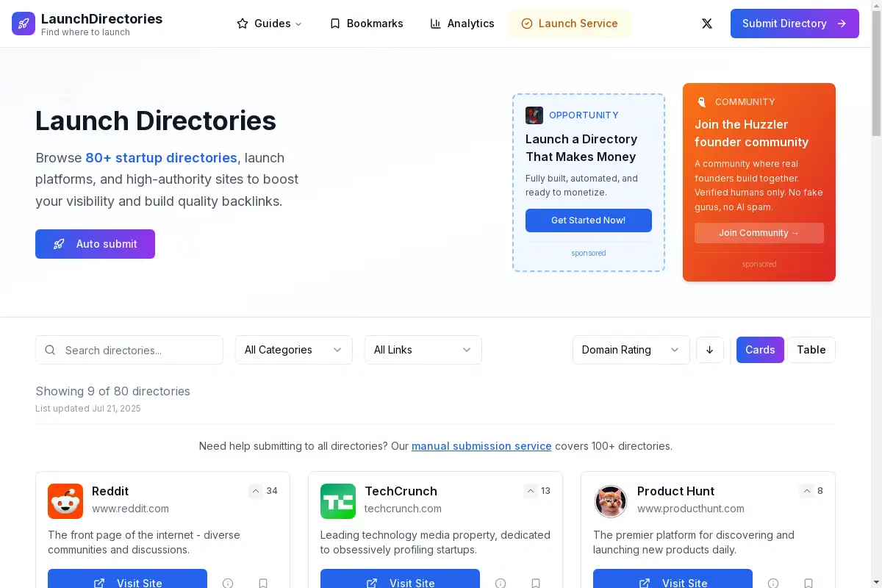Select the Launch Service menu item
Screen dimensions: 882x588
click(x=570, y=24)
